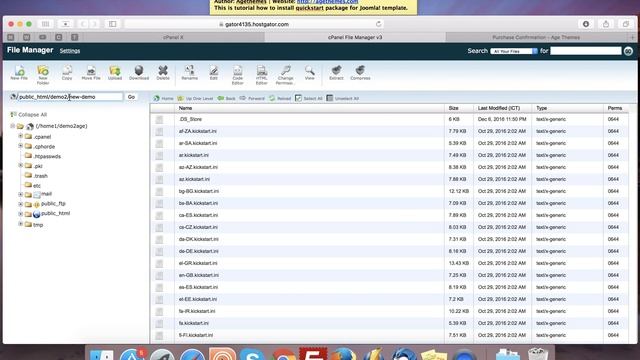Switch to the cPanel X tab

point(173,37)
